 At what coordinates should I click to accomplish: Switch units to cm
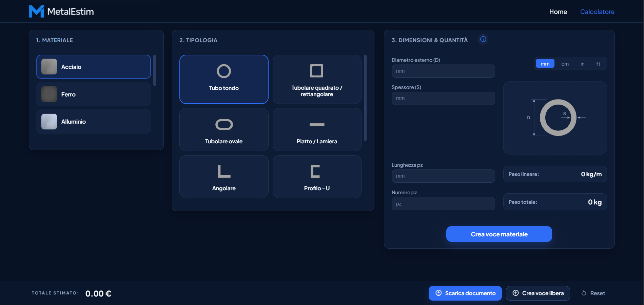tap(565, 64)
